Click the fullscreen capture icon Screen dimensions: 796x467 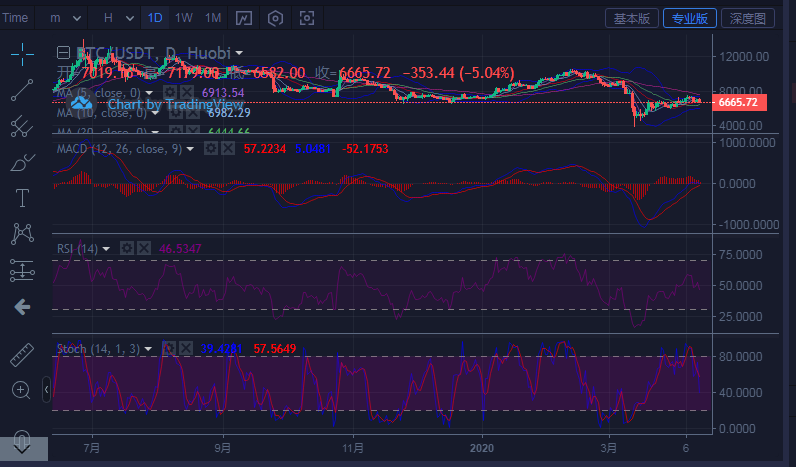(307, 18)
